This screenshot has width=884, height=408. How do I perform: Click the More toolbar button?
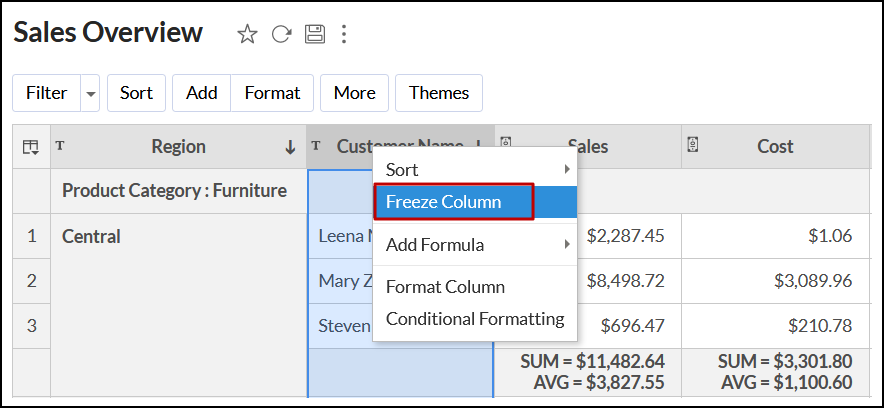click(354, 93)
